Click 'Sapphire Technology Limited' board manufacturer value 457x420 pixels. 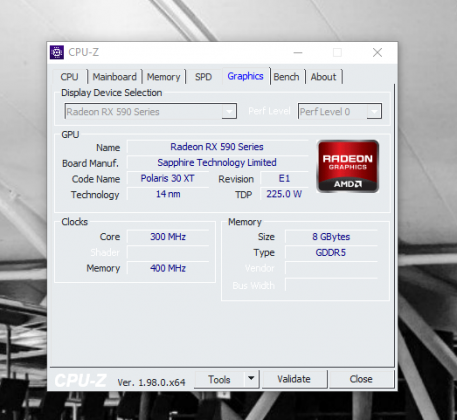tap(217, 163)
